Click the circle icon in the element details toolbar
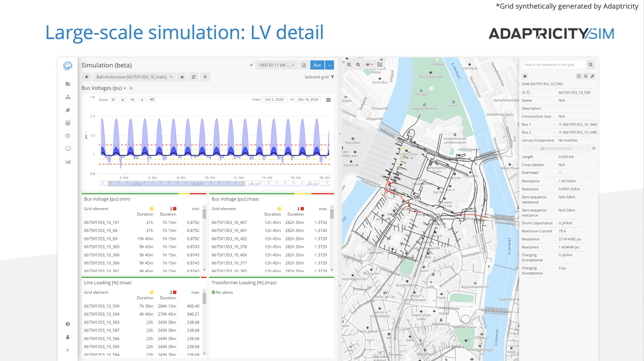 (x=579, y=76)
